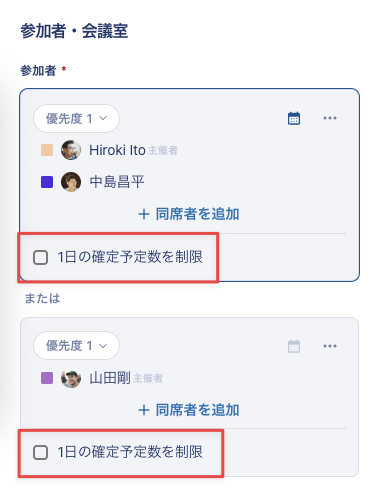Open three-dots menu in 山田剛 group
This screenshot has width=380, height=489.
pos(330,346)
